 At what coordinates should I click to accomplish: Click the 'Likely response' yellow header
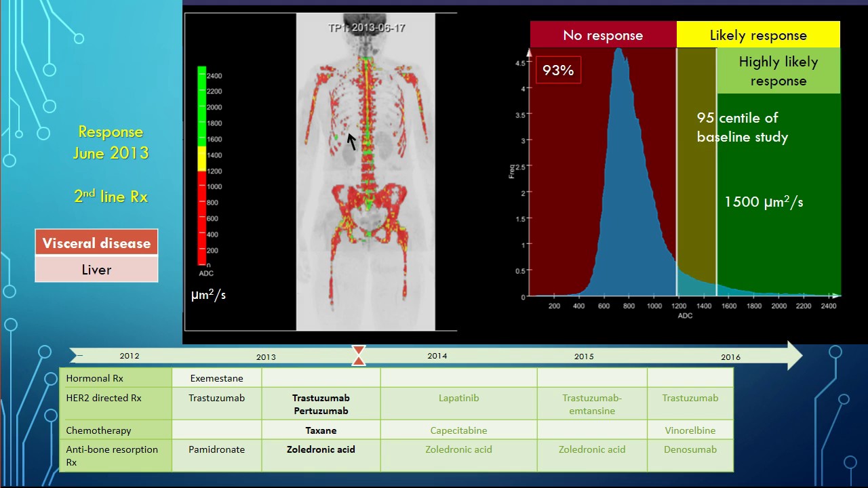(758, 35)
